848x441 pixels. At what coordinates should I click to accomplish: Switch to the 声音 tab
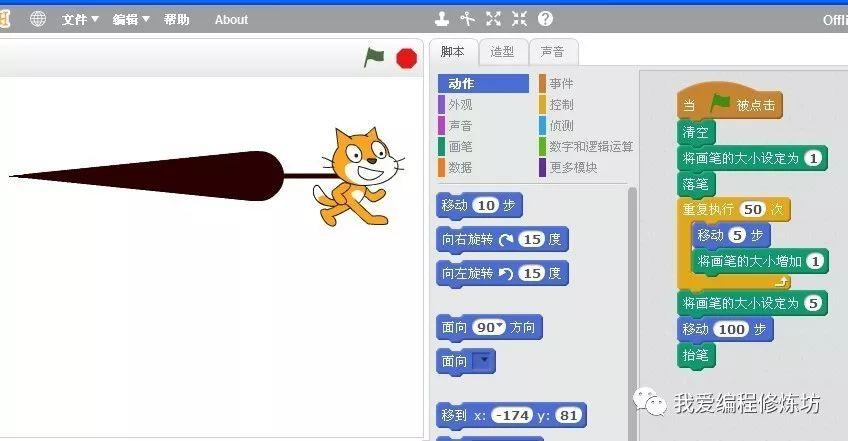(x=553, y=52)
